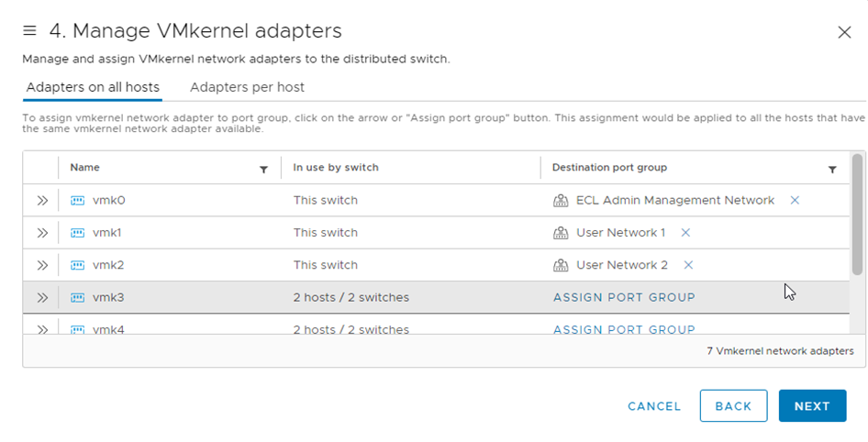Expand the vmk3 row arrow
The width and height of the screenshot is (868, 442).
[x=42, y=298]
